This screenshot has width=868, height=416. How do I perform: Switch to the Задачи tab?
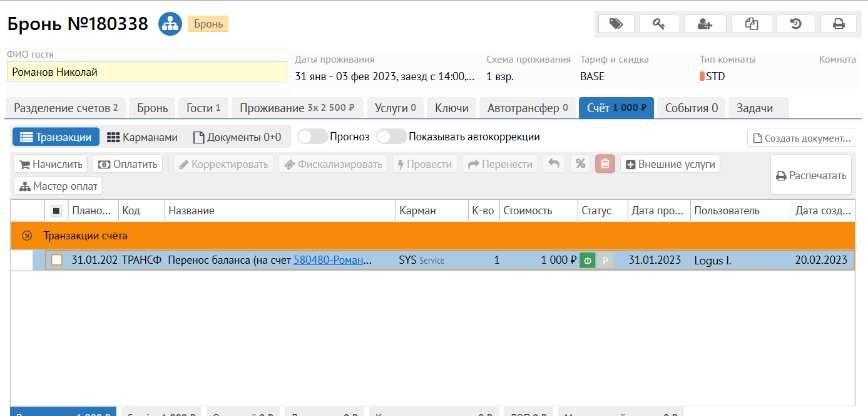[x=758, y=108]
